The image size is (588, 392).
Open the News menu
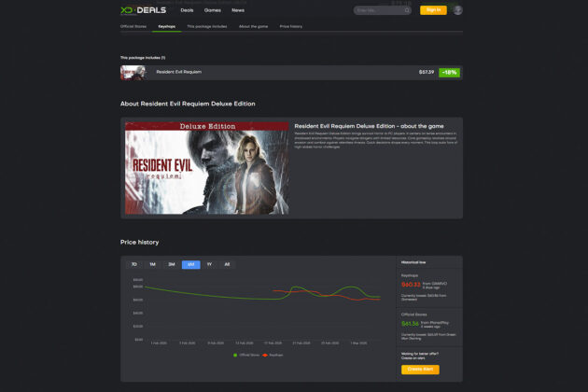pyautogui.click(x=238, y=10)
